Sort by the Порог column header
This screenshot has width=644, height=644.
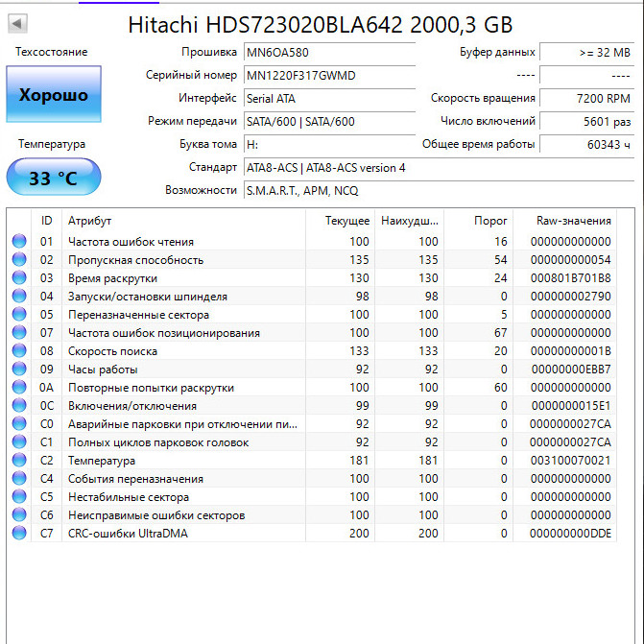[x=479, y=221]
